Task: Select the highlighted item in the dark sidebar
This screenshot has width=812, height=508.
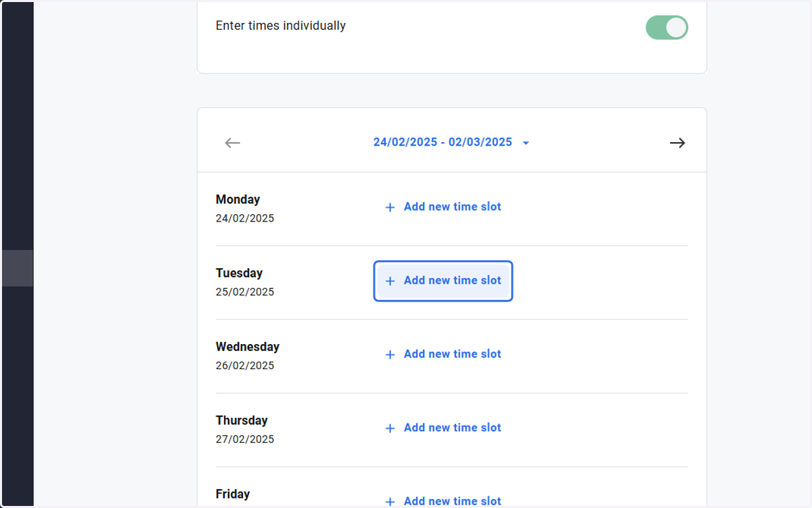Action: pos(17,268)
